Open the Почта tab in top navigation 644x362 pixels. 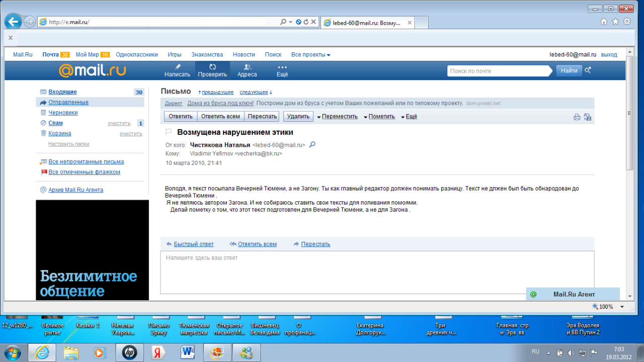coord(50,54)
